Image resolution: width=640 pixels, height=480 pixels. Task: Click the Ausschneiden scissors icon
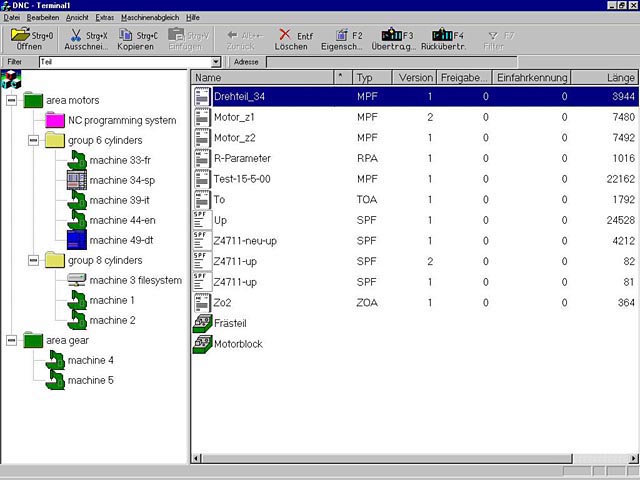76,35
